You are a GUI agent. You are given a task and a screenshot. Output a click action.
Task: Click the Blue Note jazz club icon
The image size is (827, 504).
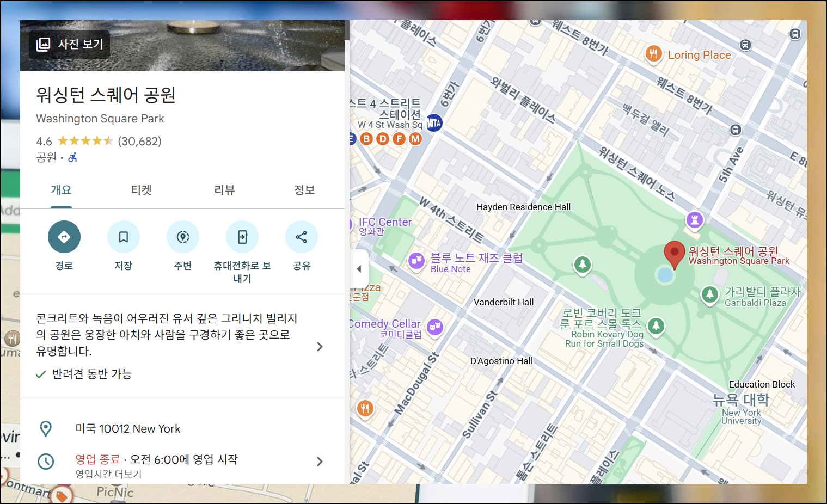[416, 261]
